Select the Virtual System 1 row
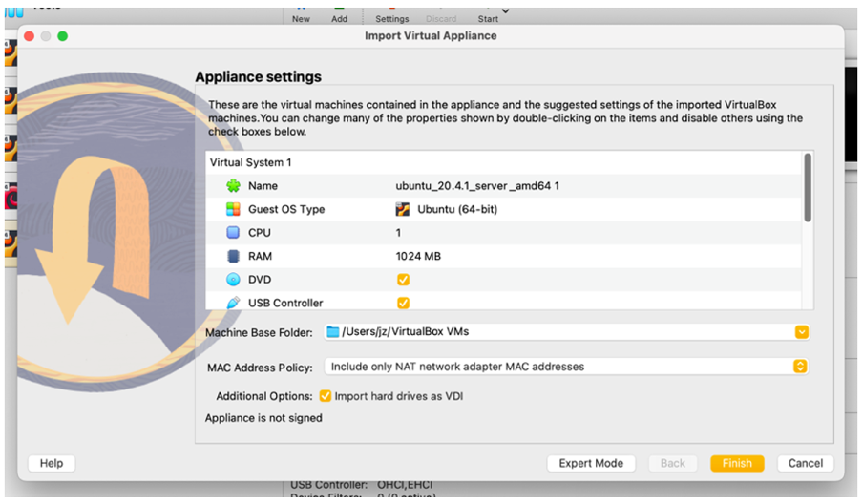The width and height of the screenshot is (863, 504). pyautogui.click(x=251, y=163)
